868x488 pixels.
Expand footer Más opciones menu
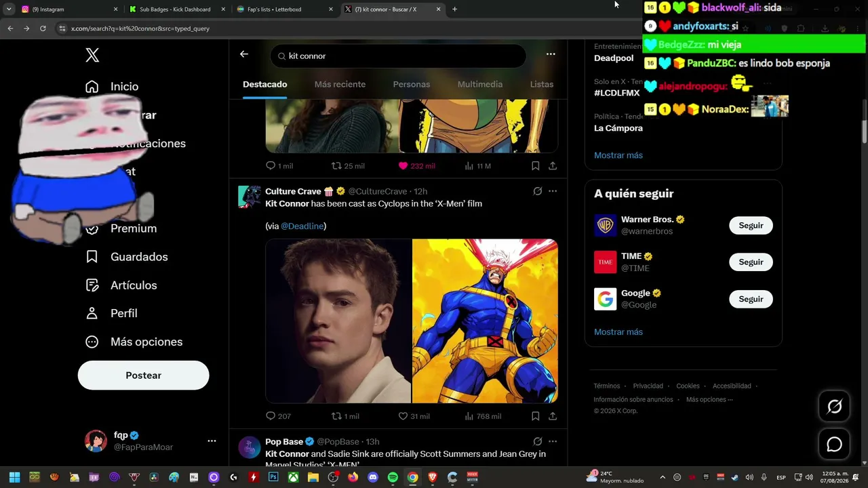[x=709, y=400]
